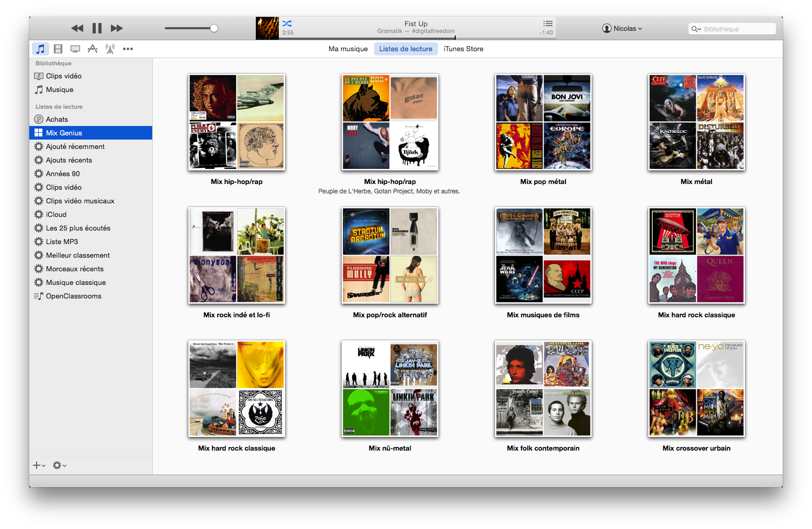Click the Mix folk contemporain label
The width and height of the screenshot is (812, 529).
coord(543,448)
